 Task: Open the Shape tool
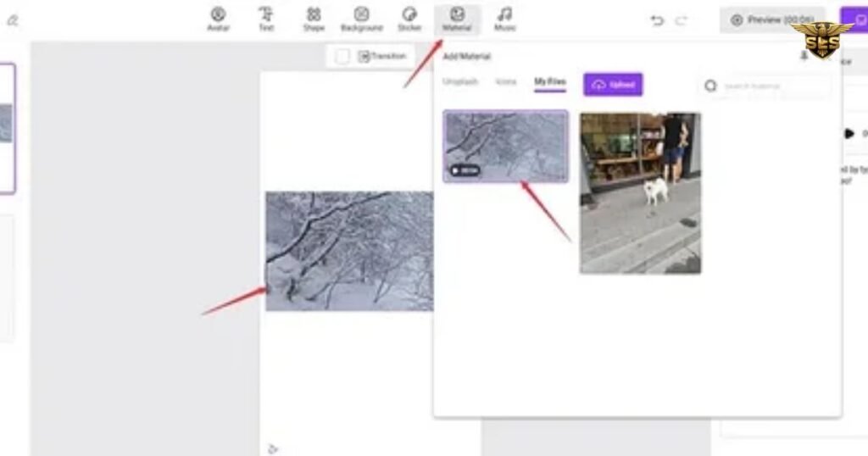coord(314,19)
